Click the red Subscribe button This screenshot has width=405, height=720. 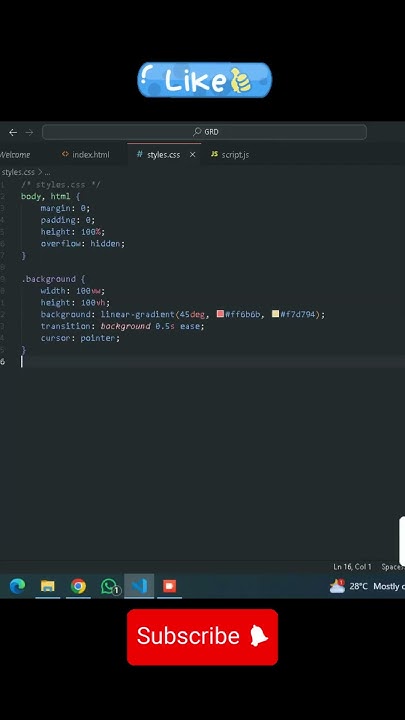pos(202,637)
